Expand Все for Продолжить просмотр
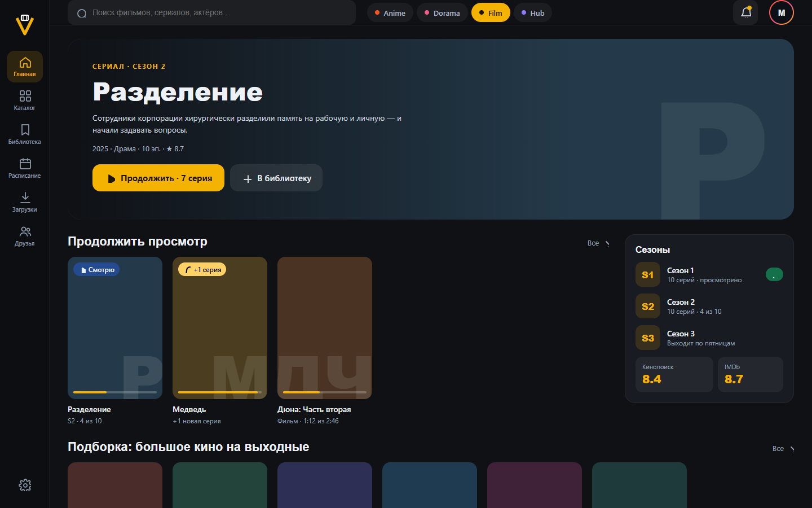Image resolution: width=812 pixels, height=508 pixels. coord(599,243)
